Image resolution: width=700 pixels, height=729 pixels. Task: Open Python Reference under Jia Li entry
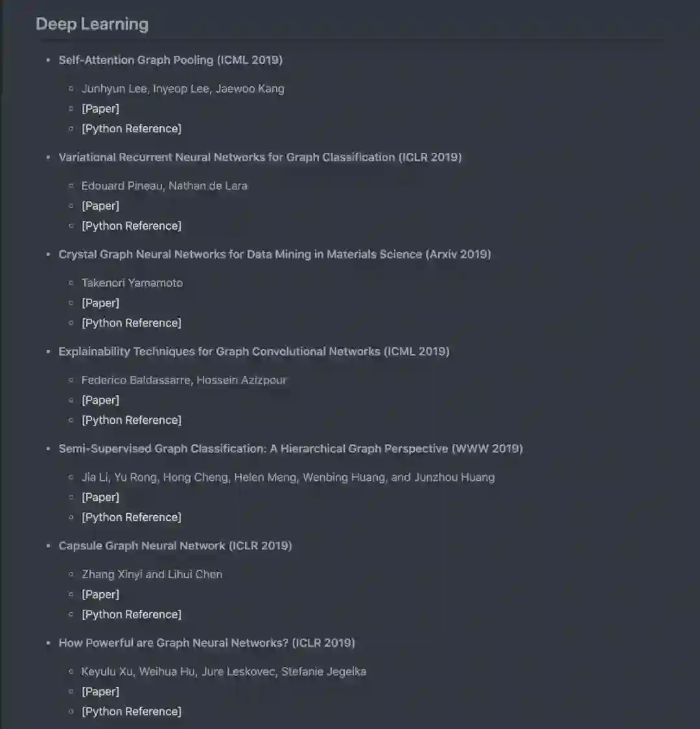(131, 517)
